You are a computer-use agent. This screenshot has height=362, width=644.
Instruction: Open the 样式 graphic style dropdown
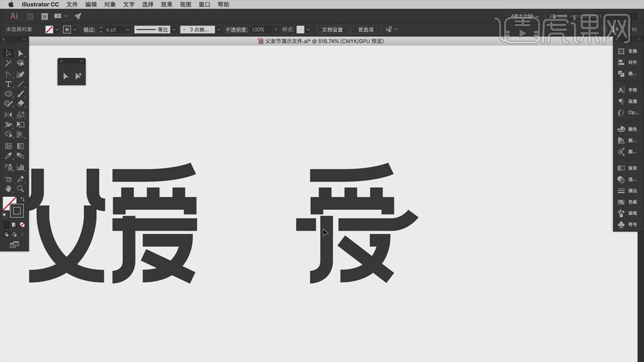point(308,29)
